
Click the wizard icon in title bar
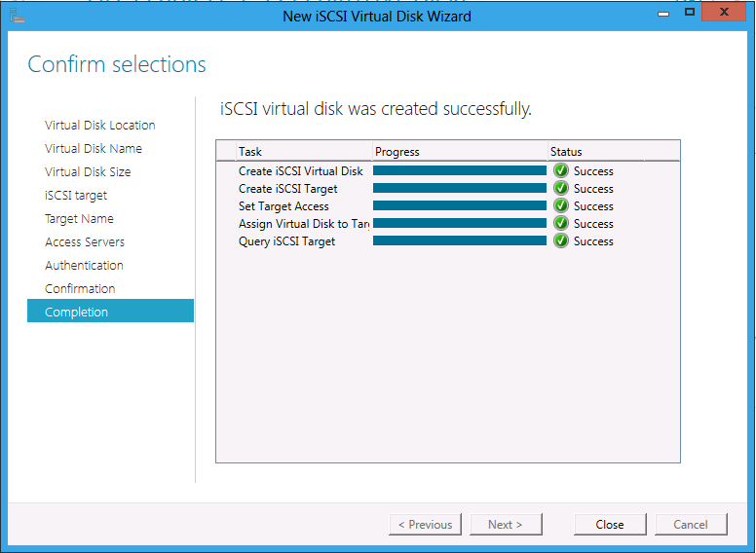pyautogui.click(x=18, y=17)
